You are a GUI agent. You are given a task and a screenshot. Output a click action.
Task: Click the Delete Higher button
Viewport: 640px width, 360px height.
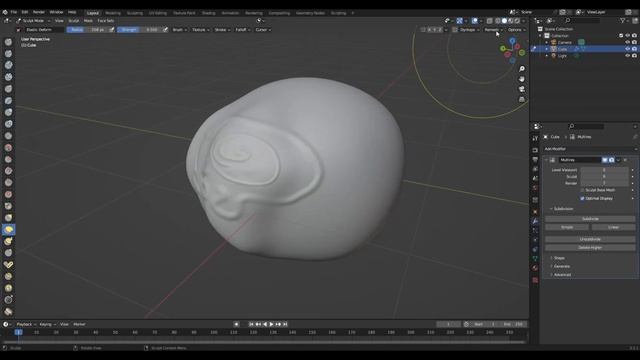[590, 248]
